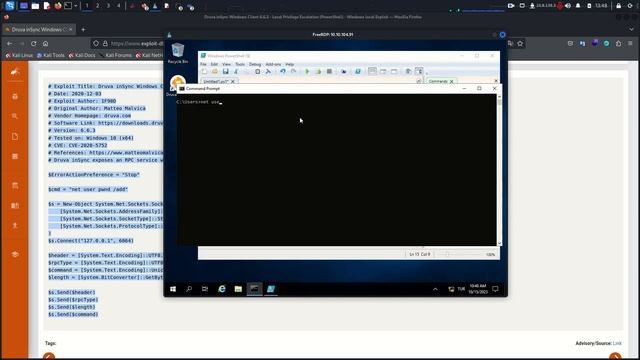The image size is (640, 360).
Task: Open Edit menu in PowerShell ISE
Action: coord(214,64)
